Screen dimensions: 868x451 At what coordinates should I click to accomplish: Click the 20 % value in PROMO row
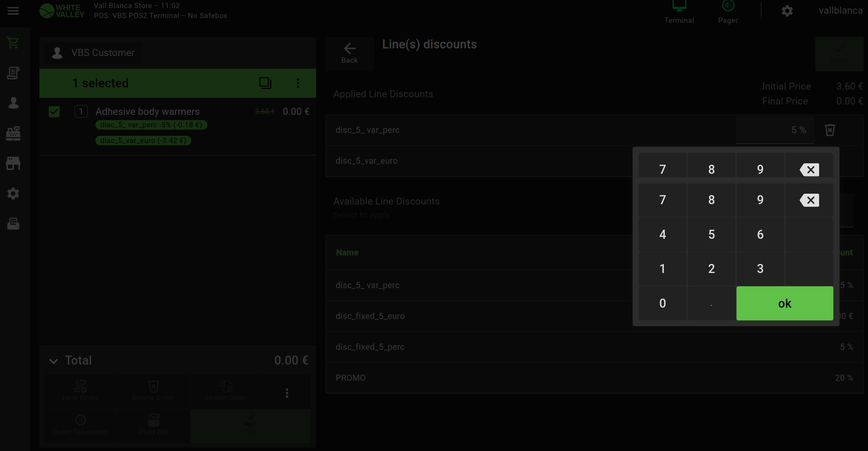844,378
